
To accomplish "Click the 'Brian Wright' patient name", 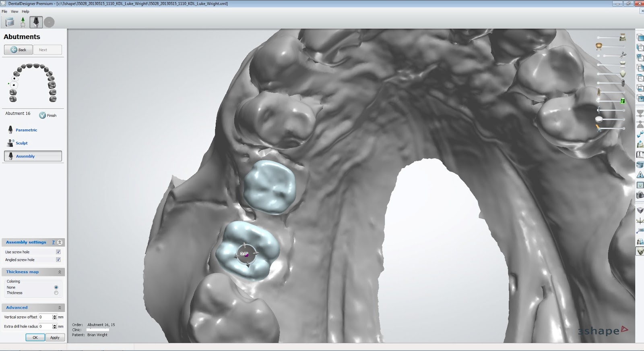I will click(97, 335).
